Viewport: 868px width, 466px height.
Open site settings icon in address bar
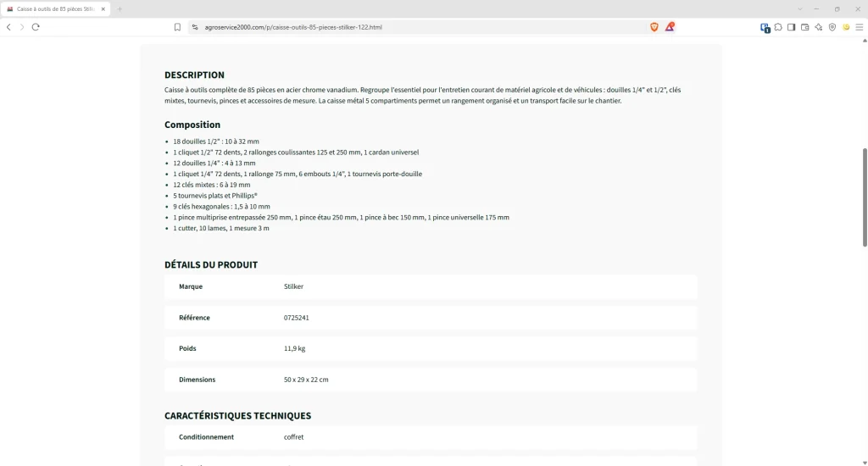[195, 27]
